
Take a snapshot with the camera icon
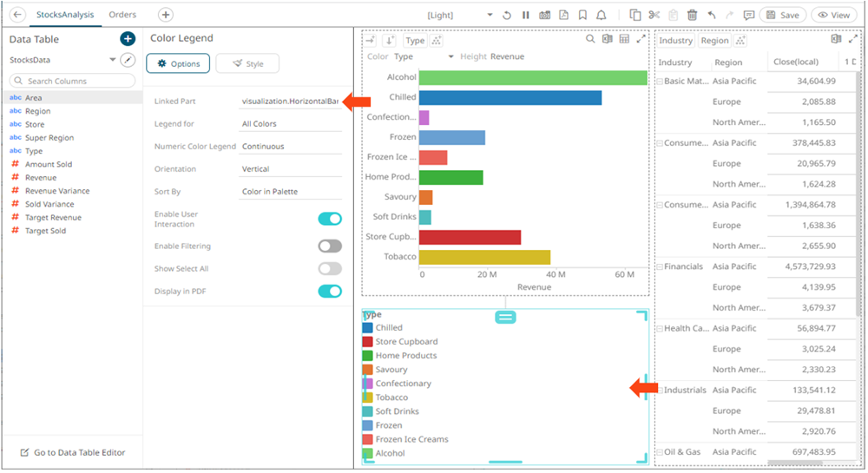click(x=545, y=16)
